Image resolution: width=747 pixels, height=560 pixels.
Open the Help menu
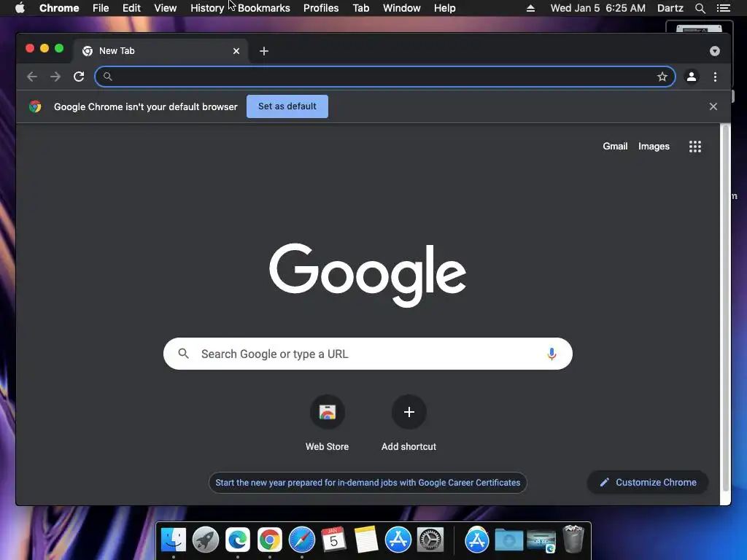[x=444, y=8]
